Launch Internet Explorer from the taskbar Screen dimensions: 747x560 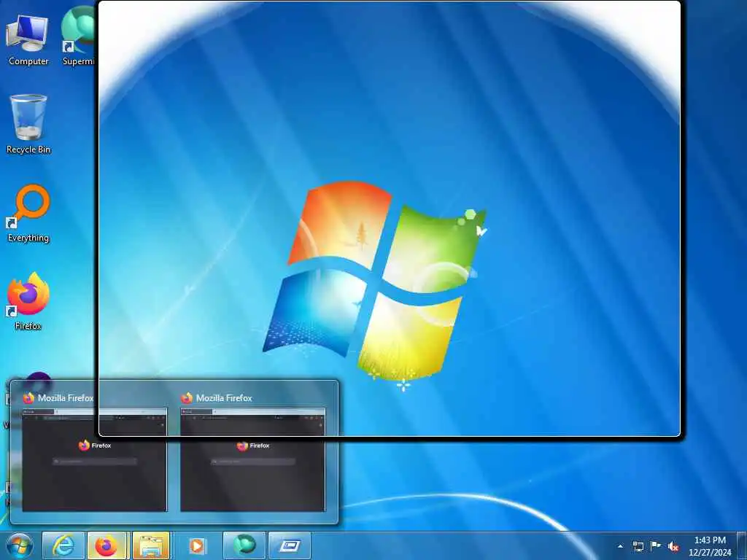[x=63, y=545]
